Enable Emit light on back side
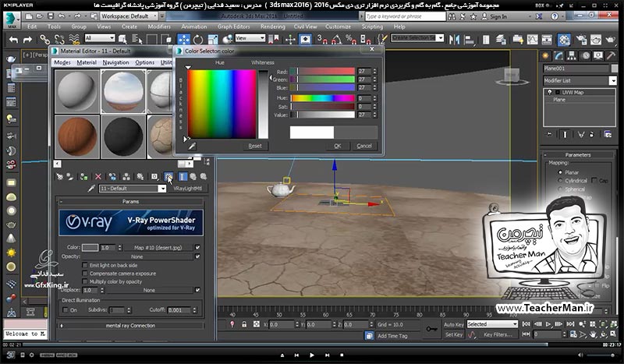The height and width of the screenshot is (364, 624). click(x=85, y=265)
